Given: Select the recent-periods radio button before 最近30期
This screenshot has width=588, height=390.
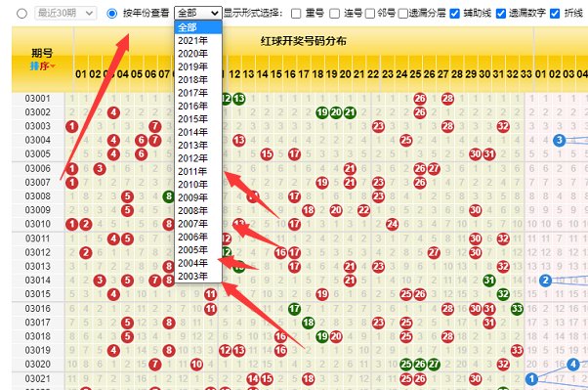Looking at the screenshot, I should tap(22, 14).
